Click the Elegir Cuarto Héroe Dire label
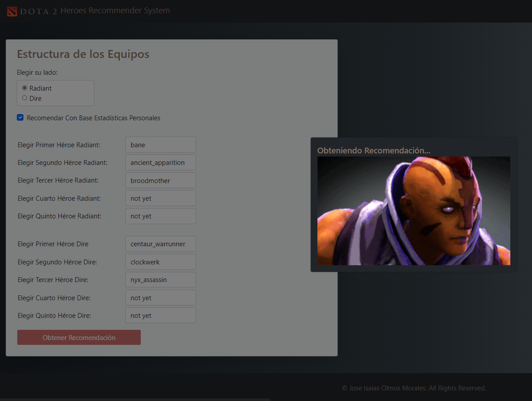Viewport: 532px width, 401px height. (54, 298)
